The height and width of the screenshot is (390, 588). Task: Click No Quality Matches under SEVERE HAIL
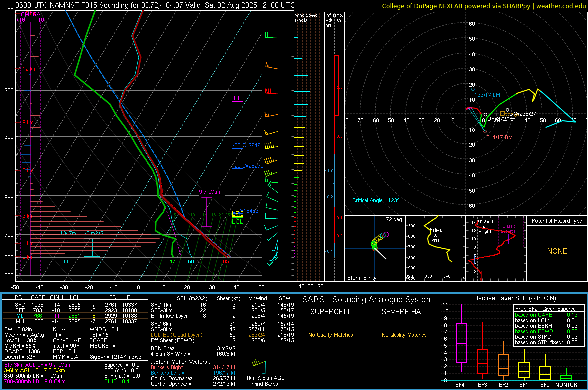[x=404, y=335]
